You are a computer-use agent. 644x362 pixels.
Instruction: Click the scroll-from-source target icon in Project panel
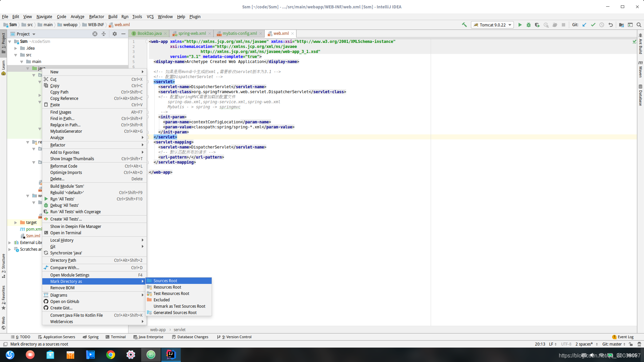[95, 34]
